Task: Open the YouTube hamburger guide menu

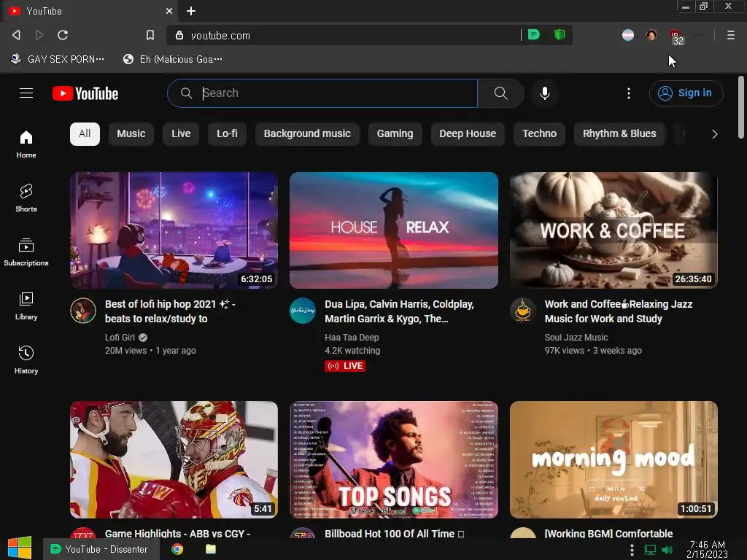Action: coord(26,93)
